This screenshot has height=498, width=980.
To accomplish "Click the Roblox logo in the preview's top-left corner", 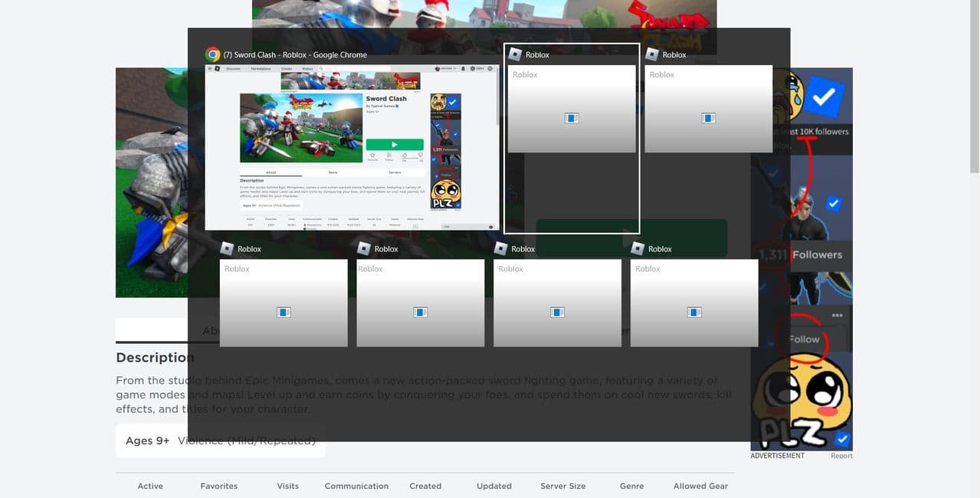I will pyautogui.click(x=218, y=67).
